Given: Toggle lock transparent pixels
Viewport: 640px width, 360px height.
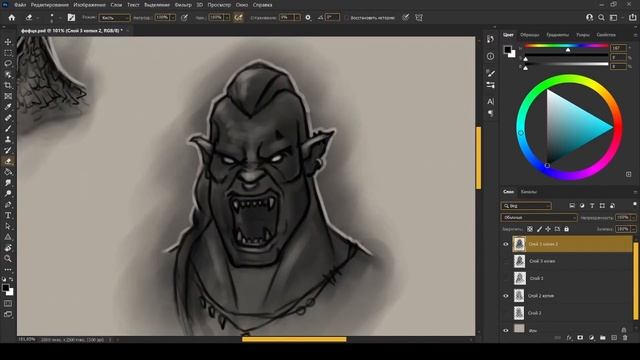Looking at the screenshot, I should (x=530, y=229).
